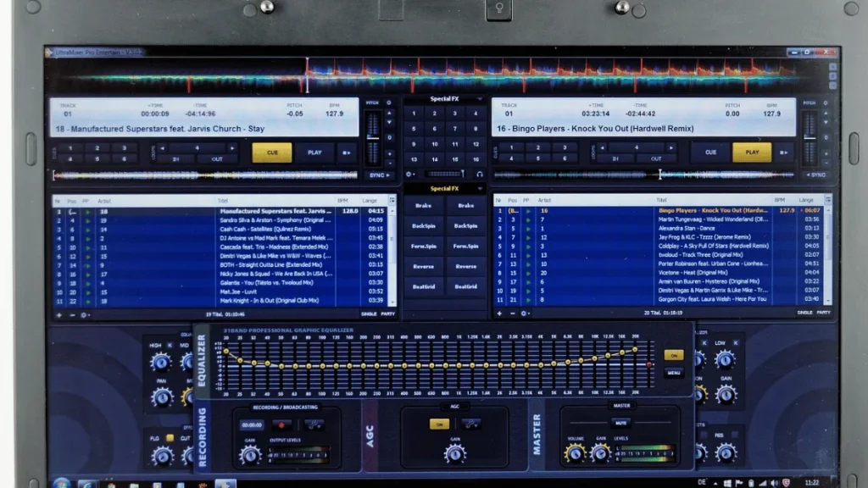The height and width of the screenshot is (488, 868).
Task: Click the left deck fast-forward button next to PLAY
Action: tap(347, 152)
